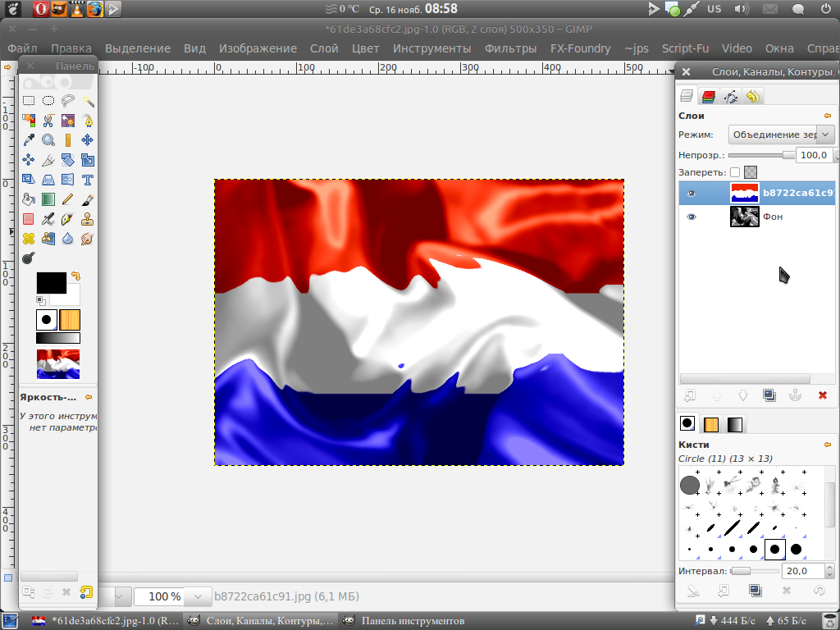Open the Файл menu
The width and height of the screenshot is (840, 630).
22,48
